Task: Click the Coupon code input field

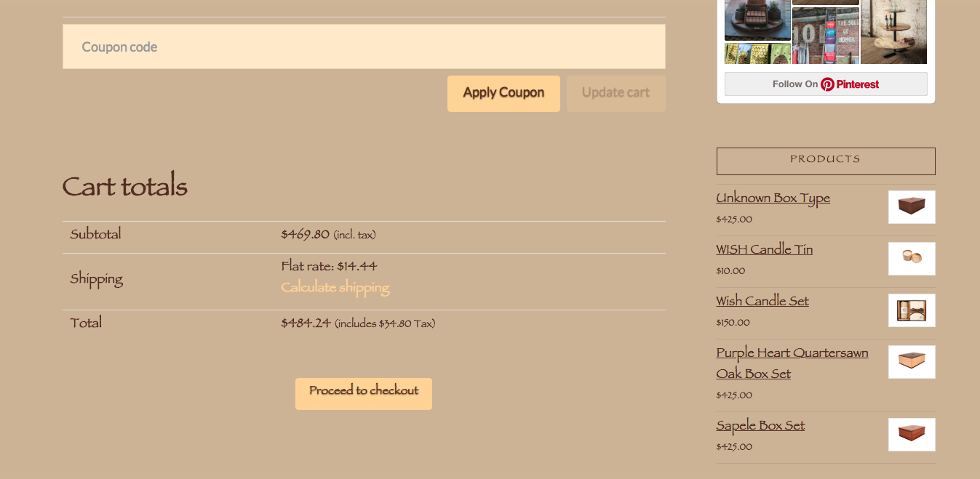Action: tap(364, 47)
